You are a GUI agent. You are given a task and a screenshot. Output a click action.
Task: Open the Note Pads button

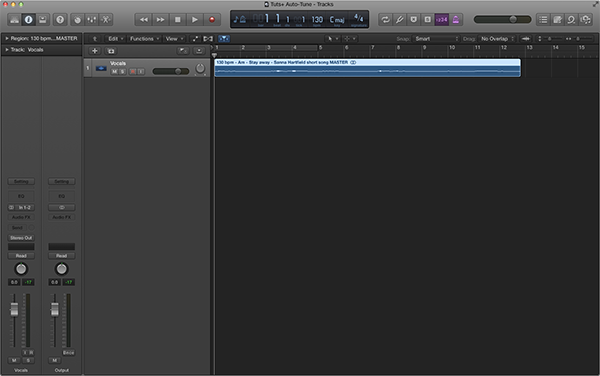click(x=557, y=20)
